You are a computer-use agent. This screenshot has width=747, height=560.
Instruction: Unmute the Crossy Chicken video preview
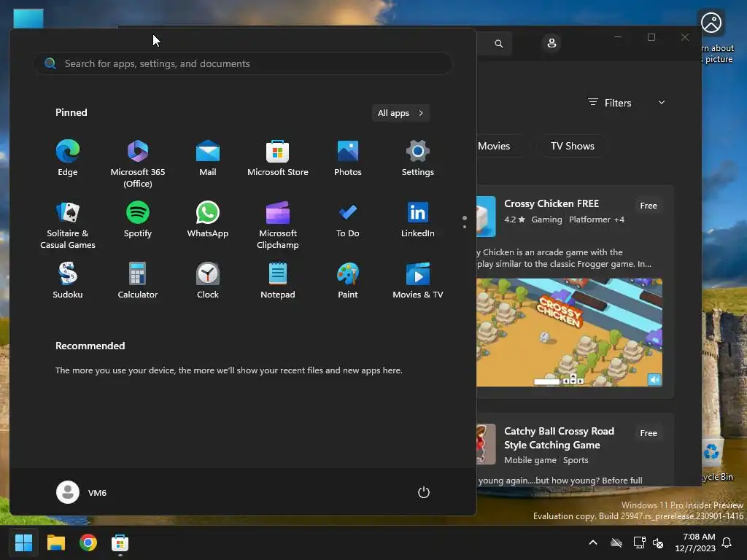click(x=654, y=379)
